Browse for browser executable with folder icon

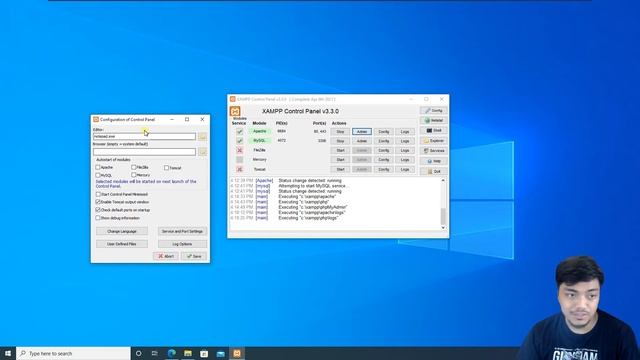point(202,151)
